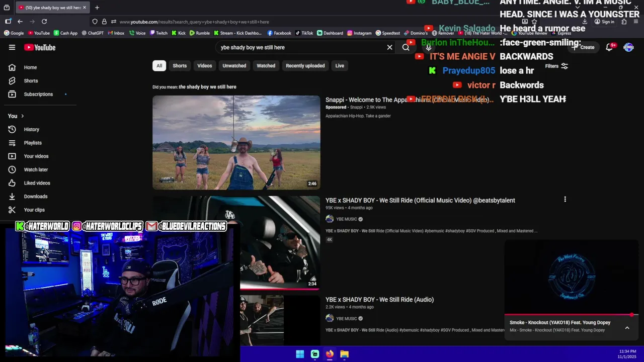Toggle Firefox sidebar button
Screen dimensions: 644x362
[x=8, y=22]
